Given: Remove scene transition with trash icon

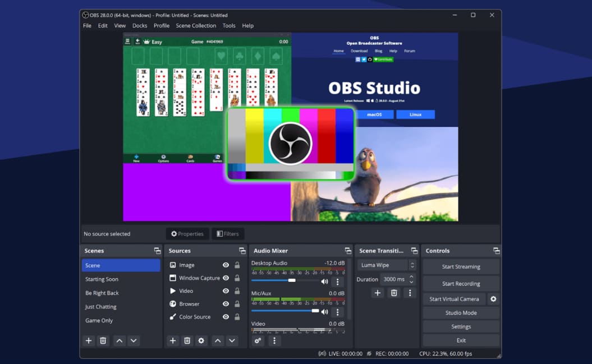Looking at the screenshot, I should click(x=394, y=293).
